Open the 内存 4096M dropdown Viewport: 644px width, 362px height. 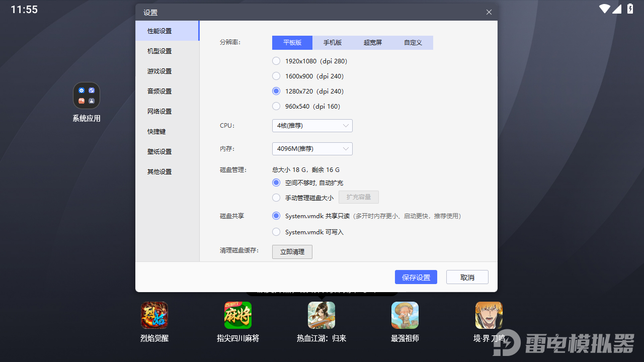pos(312,149)
